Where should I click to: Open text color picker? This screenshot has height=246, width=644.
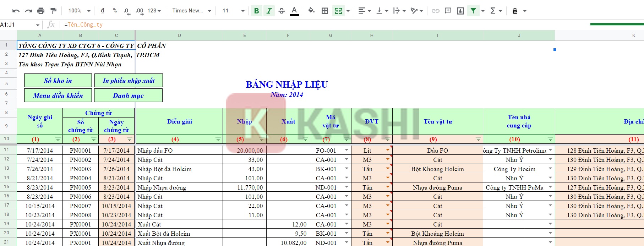(x=294, y=11)
